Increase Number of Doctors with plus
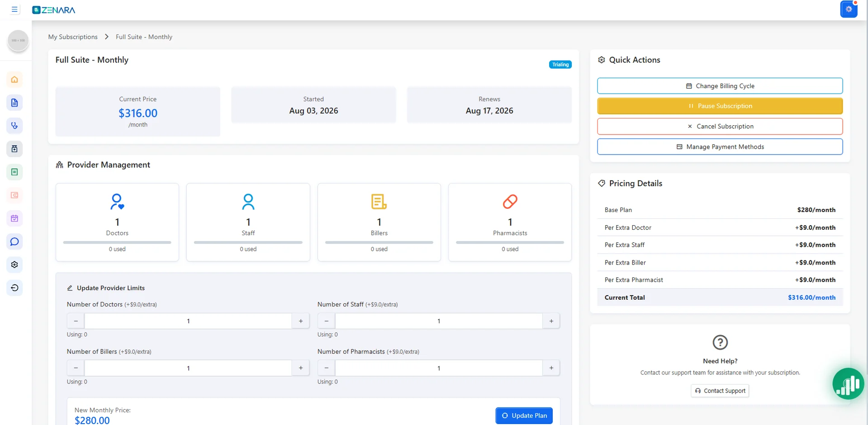868x425 pixels. 301,321
